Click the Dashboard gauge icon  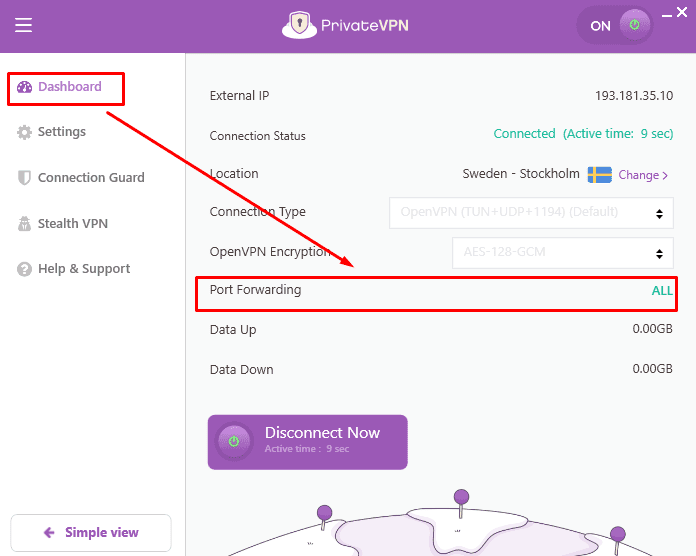[x=24, y=87]
